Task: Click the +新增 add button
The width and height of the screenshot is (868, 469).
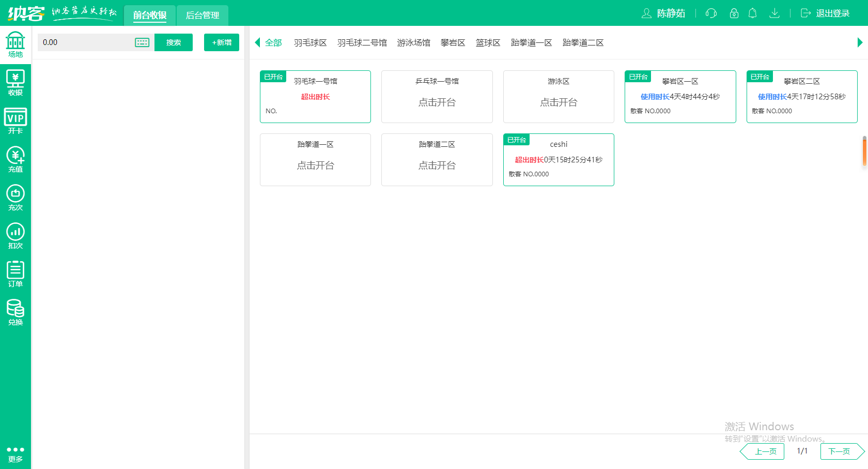Action: (221, 42)
